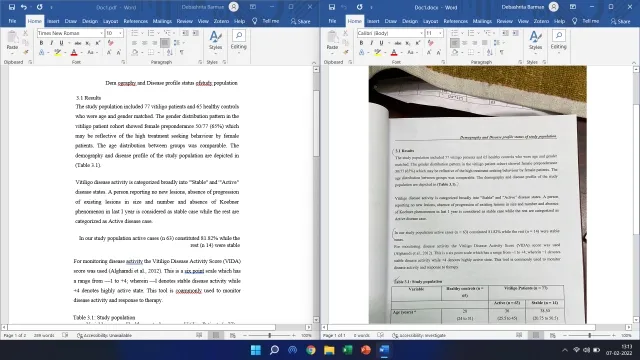Screen dimensions: 640x360
Task: Click Help tab in Doc1.pdf window
Action: click(x=239, y=21)
